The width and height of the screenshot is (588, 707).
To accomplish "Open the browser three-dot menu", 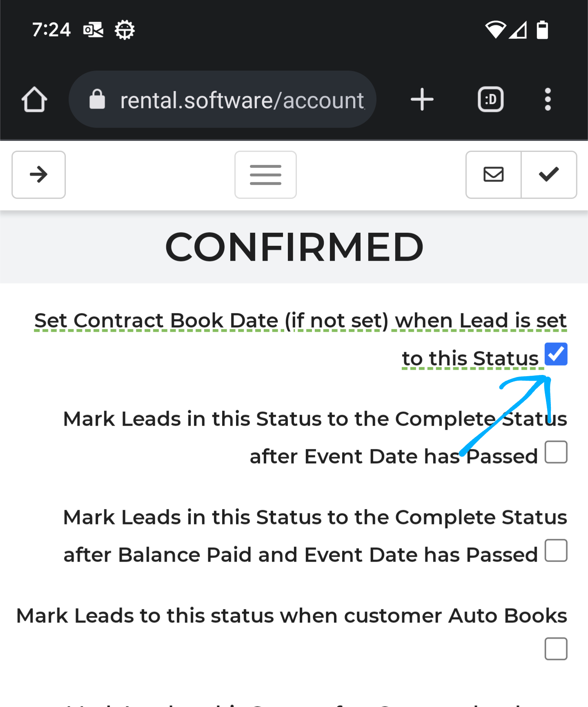I will pyautogui.click(x=548, y=100).
